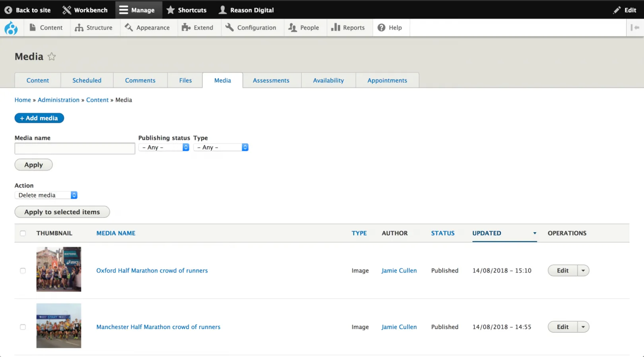644x357 pixels.
Task: Click the Configuration wrench icon
Action: click(x=229, y=27)
